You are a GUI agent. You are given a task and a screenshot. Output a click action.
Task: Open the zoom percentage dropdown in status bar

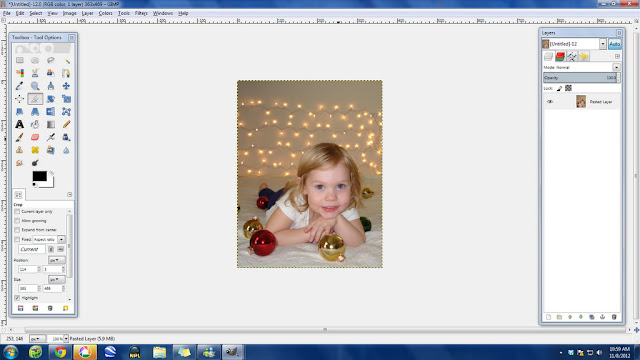(66, 339)
